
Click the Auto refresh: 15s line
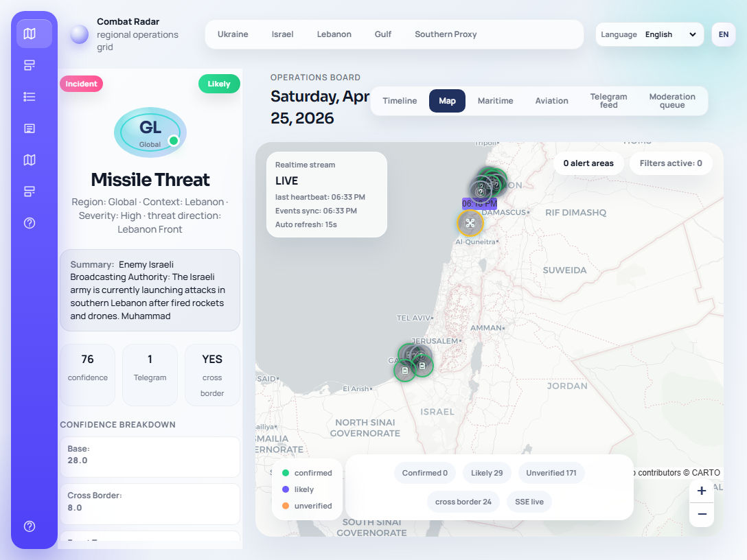[306, 225]
